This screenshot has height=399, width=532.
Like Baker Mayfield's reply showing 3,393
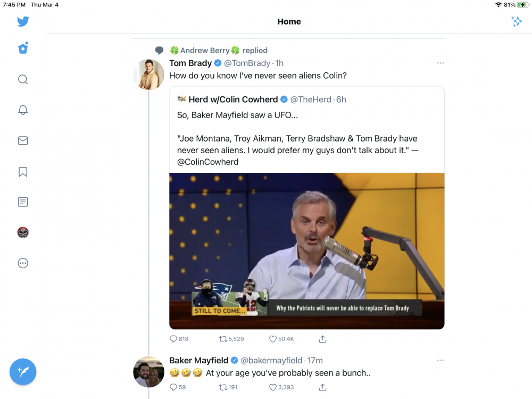click(x=281, y=387)
